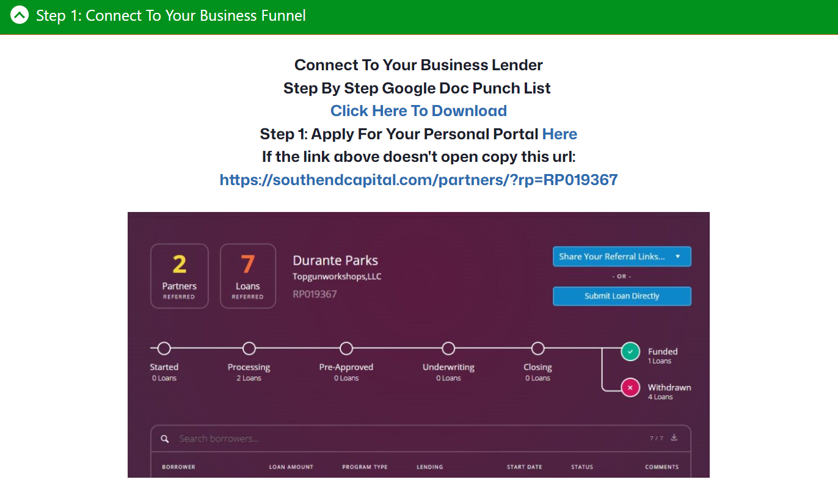Click the Withdrawn stage label
The image size is (838, 504).
669,387
